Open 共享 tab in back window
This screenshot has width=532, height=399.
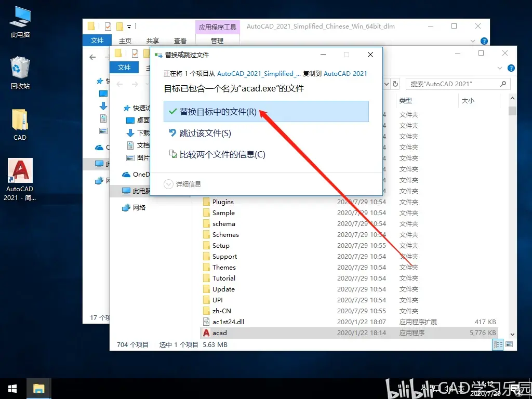(153, 41)
